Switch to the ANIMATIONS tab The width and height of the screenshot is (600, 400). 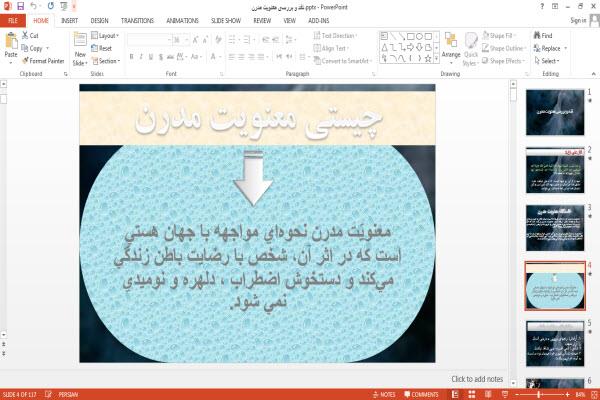183,21
